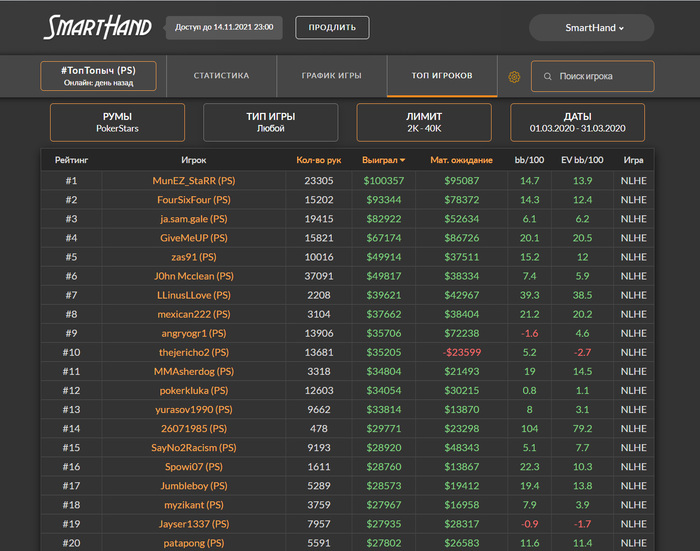Open player LLinusLLove (PS)
The width and height of the screenshot is (700, 551).
pos(194,295)
